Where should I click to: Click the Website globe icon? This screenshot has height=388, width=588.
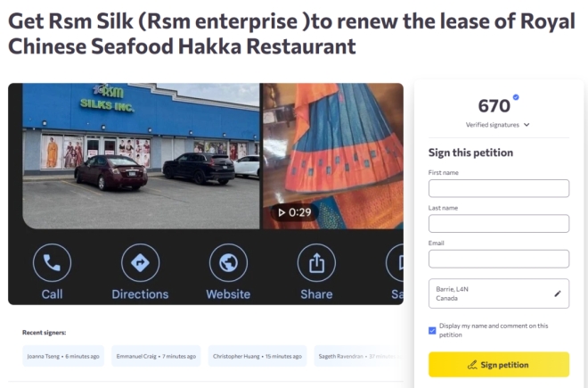tap(228, 262)
